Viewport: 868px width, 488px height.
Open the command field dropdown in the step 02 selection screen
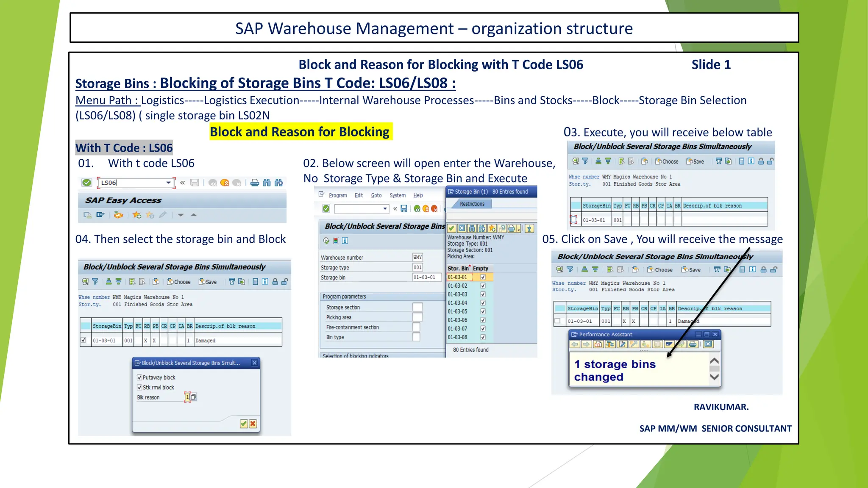[385, 208]
